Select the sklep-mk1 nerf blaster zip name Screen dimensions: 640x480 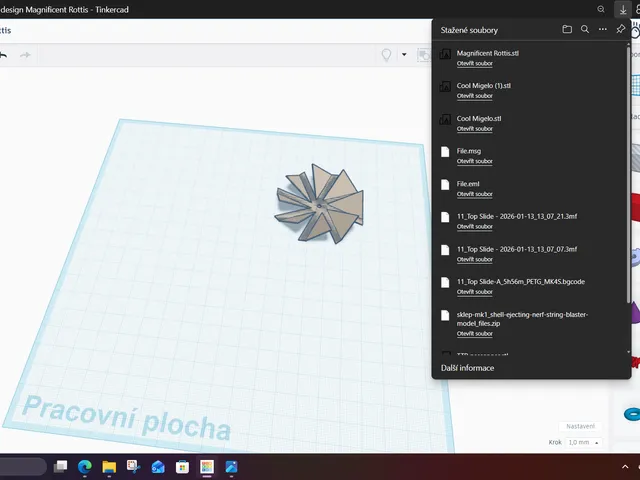(522, 319)
